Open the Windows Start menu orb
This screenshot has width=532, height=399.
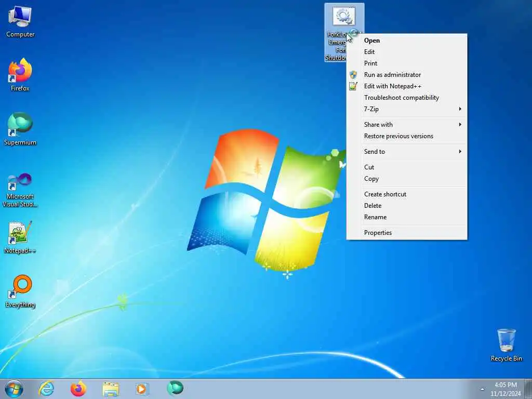pos(14,389)
